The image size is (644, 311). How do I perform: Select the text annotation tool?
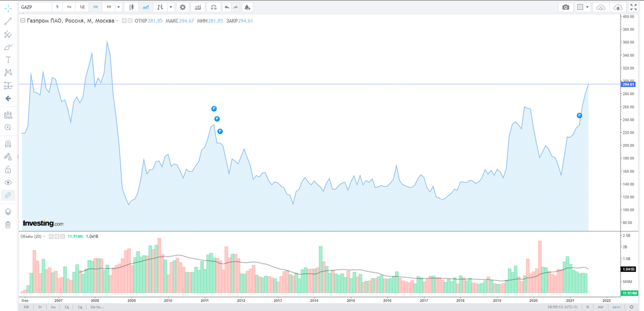8,60
